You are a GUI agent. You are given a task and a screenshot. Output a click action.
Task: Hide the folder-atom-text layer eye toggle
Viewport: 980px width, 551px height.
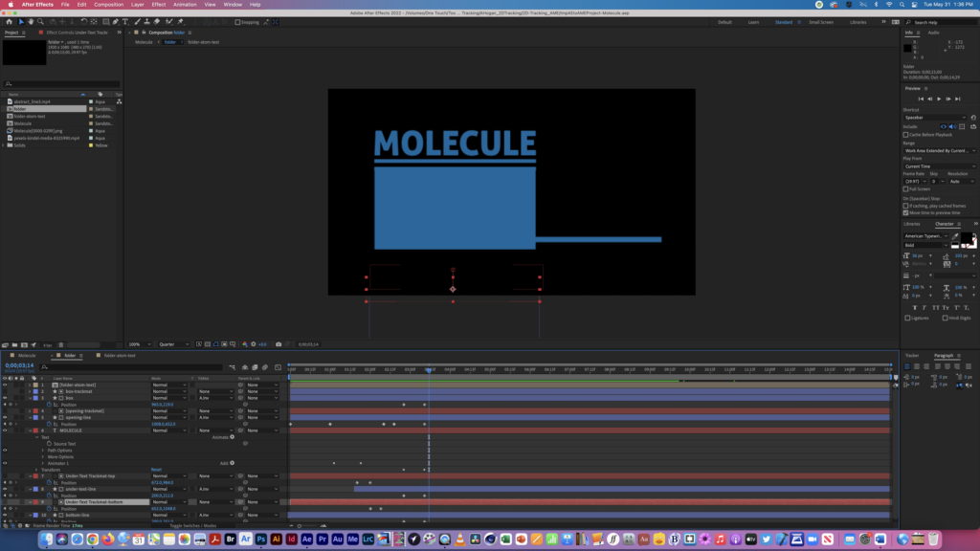(x=5, y=385)
